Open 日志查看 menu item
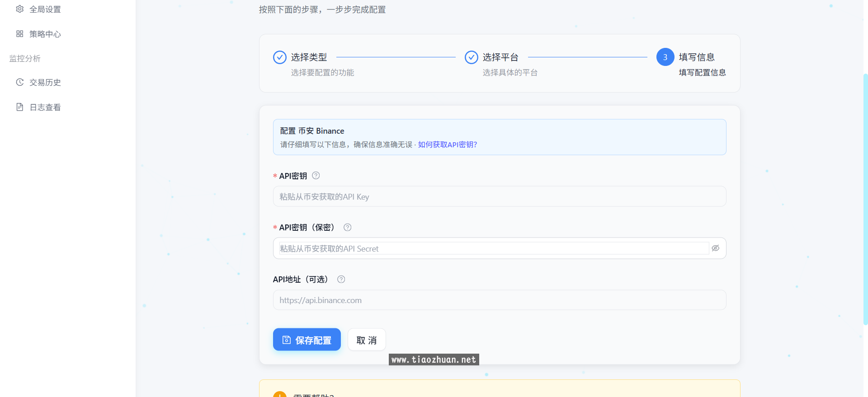This screenshot has height=397, width=868. coord(45,107)
